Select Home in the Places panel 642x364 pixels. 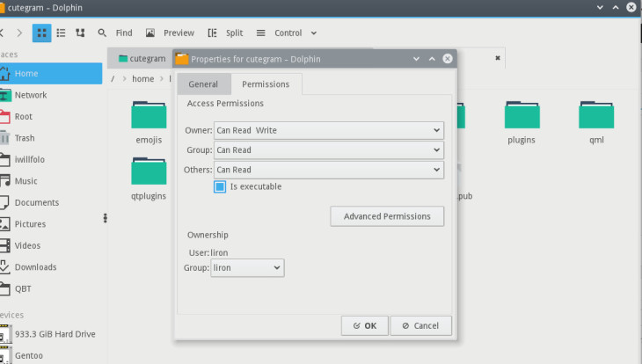click(x=50, y=73)
